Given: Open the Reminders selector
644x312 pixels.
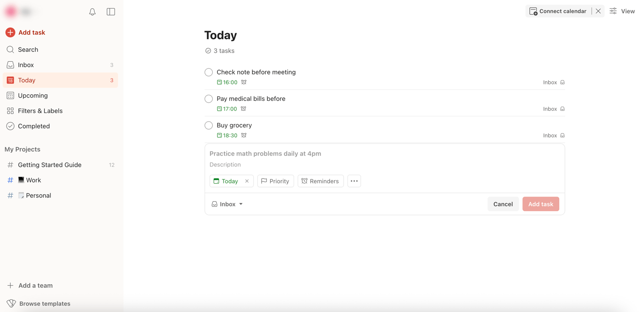Looking at the screenshot, I should click(x=321, y=181).
